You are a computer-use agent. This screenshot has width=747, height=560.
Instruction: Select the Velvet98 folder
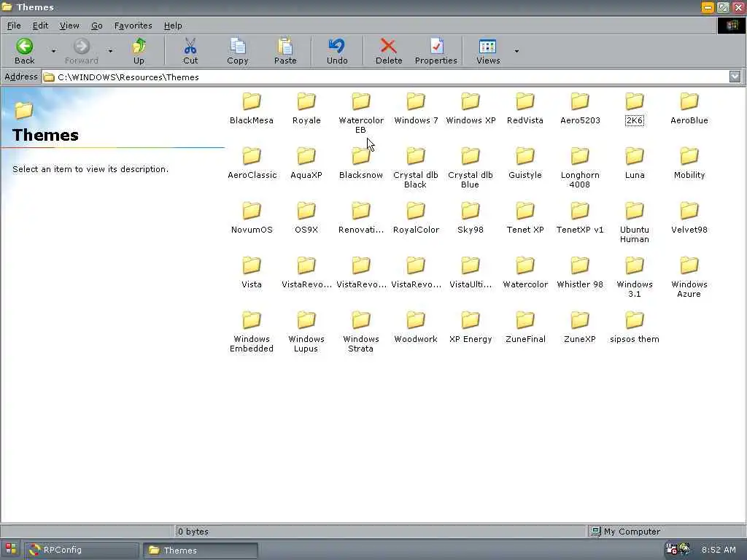point(689,218)
